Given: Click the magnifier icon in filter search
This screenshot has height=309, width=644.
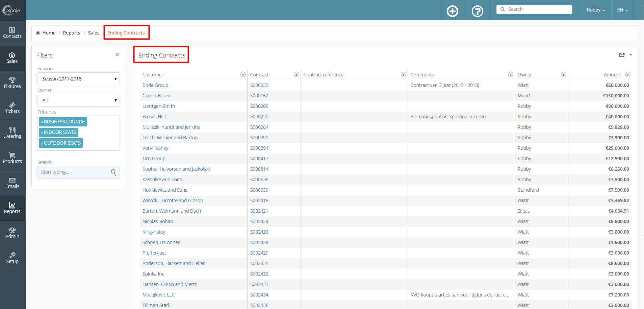Looking at the screenshot, I should tap(113, 172).
